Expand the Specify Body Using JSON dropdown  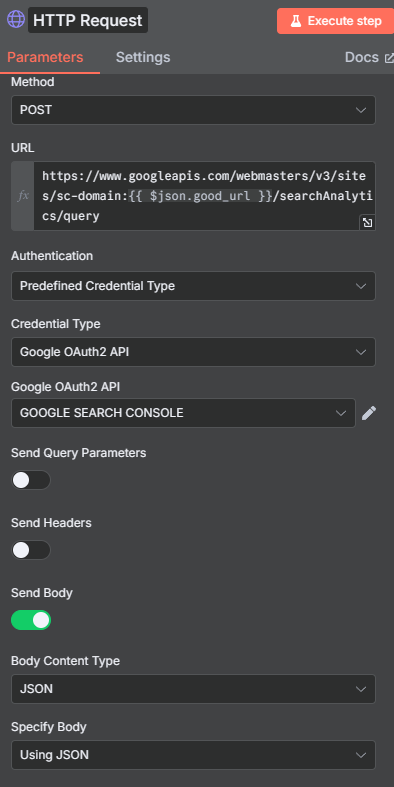[x=193, y=755]
